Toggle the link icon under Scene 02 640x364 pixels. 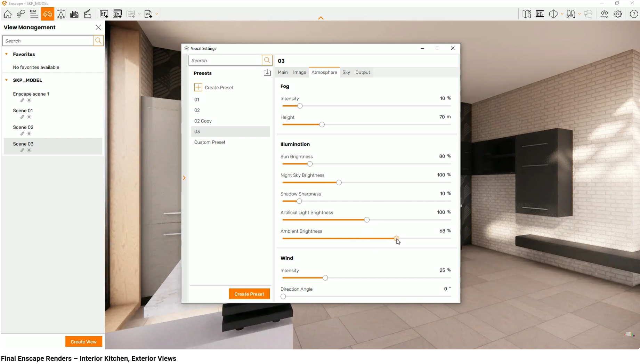[x=22, y=134]
